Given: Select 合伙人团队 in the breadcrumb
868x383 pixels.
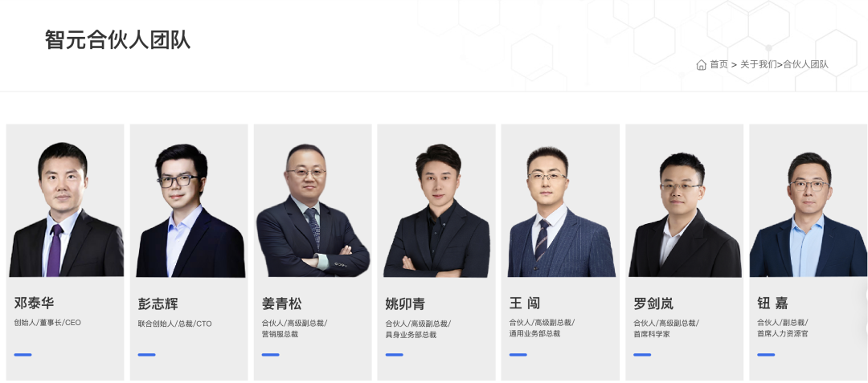Looking at the screenshot, I should click(805, 65).
